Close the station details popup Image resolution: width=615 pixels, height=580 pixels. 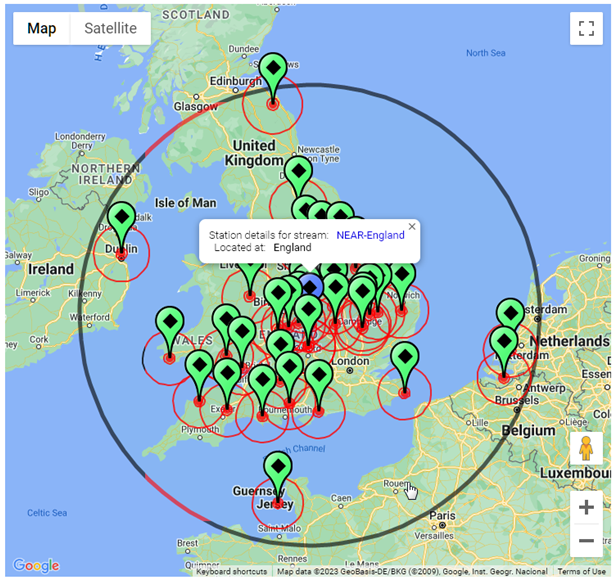pos(412,226)
